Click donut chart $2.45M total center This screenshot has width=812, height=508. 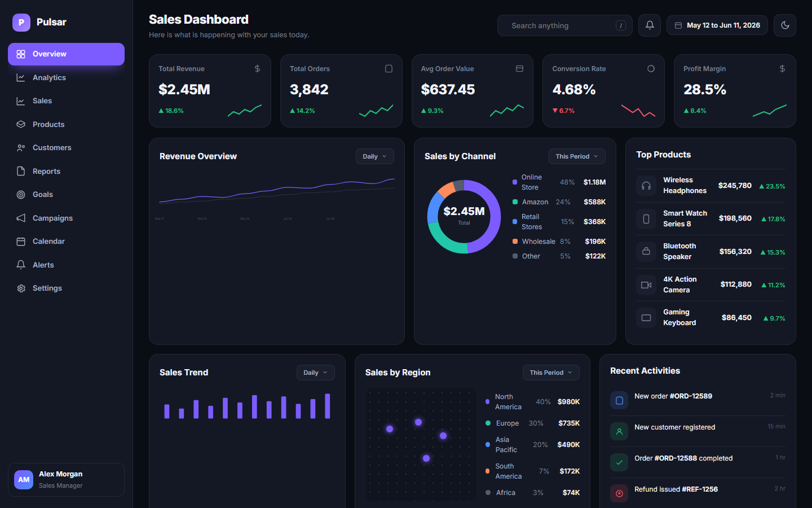[x=464, y=212]
